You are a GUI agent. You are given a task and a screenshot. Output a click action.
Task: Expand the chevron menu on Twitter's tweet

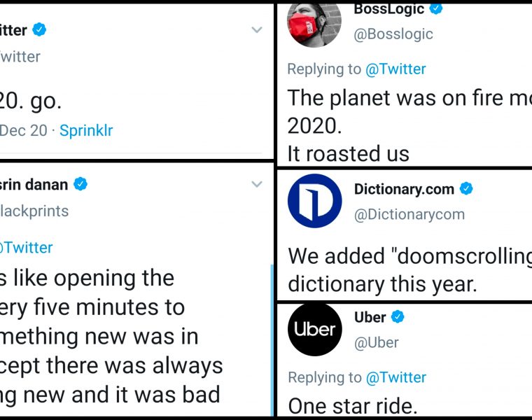point(257,30)
